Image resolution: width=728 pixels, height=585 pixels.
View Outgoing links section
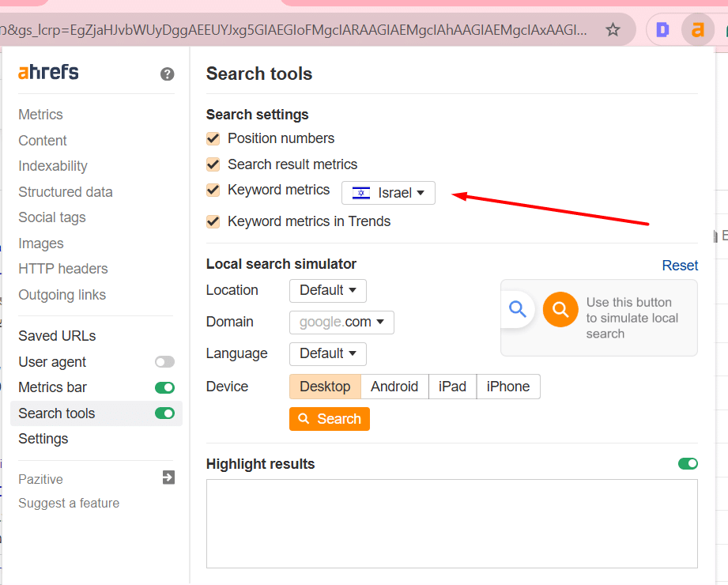pos(62,296)
